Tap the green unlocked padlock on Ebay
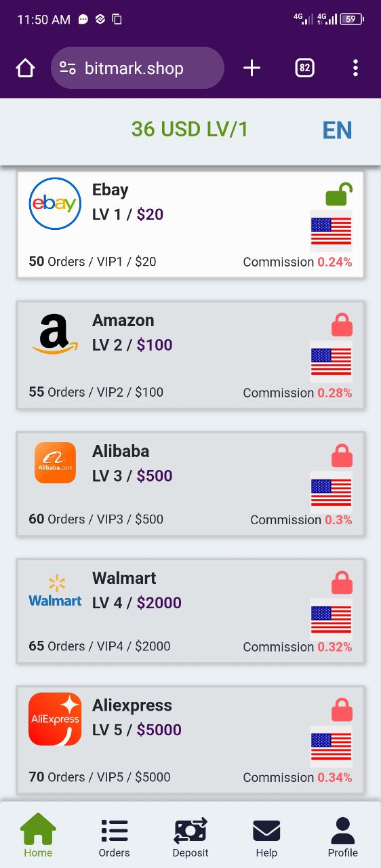Viewport: 381px width, 868px height. 340,195
